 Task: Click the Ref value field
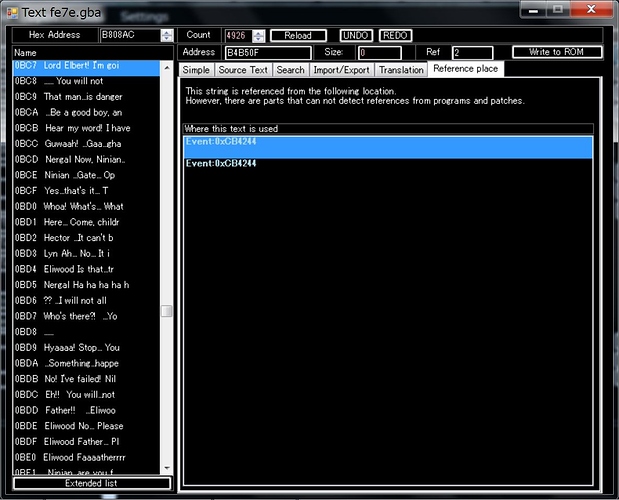(x=470, y=52)
